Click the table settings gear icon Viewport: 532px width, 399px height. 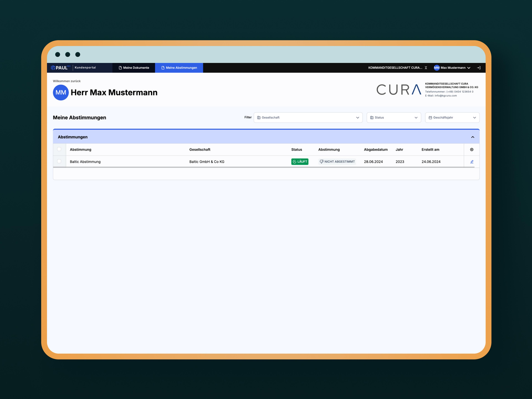472,150
